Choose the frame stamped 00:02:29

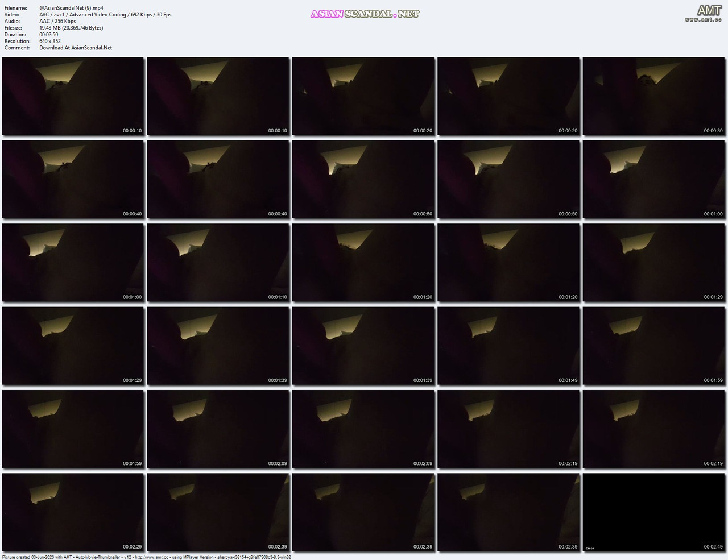(73, 512)
